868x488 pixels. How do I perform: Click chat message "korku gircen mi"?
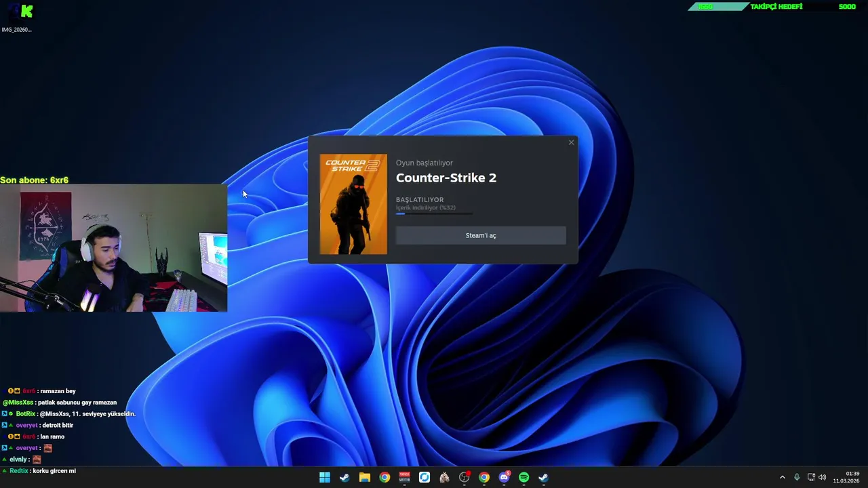point(54,471)
